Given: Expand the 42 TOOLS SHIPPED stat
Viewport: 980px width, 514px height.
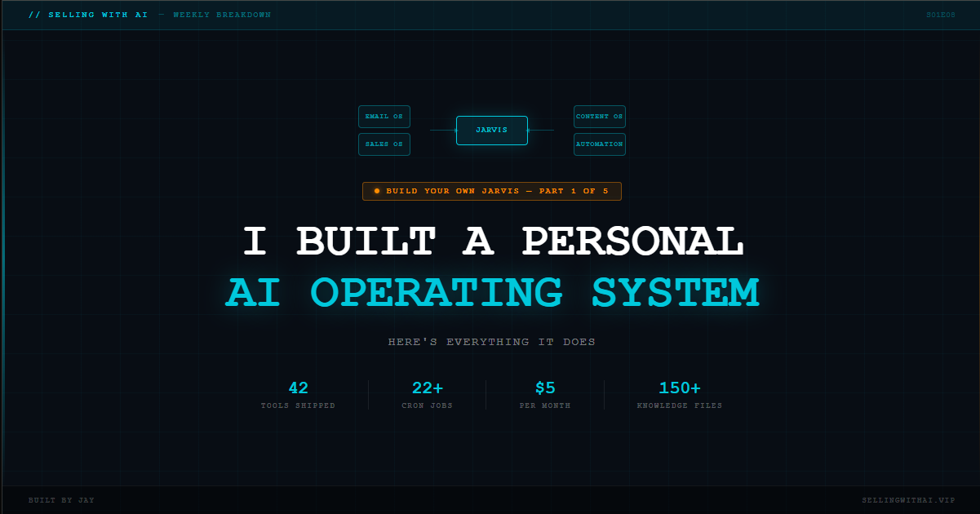Looking at the screenshot, I should (x=298, y=394).
